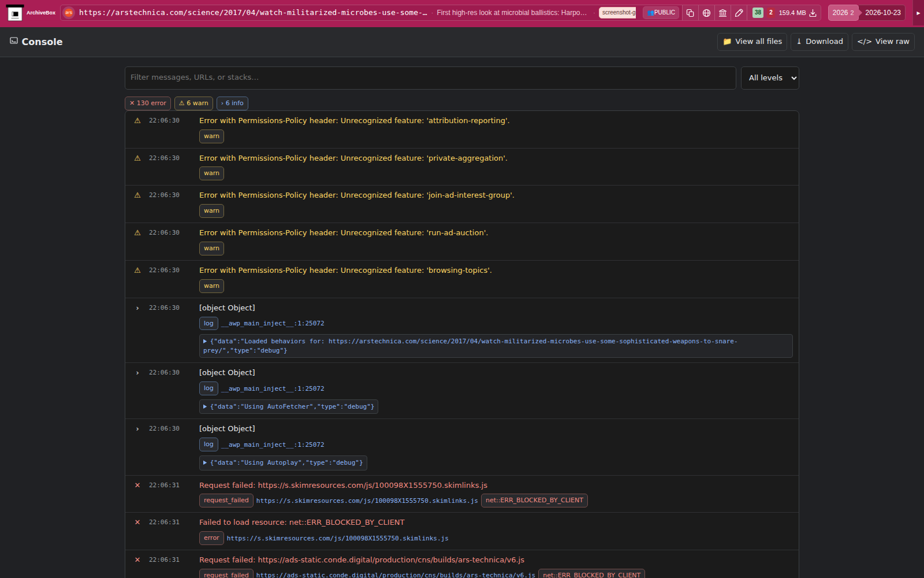Open the All levels dropdown
This screenshot has width=924, height=578.
[770, 78]
